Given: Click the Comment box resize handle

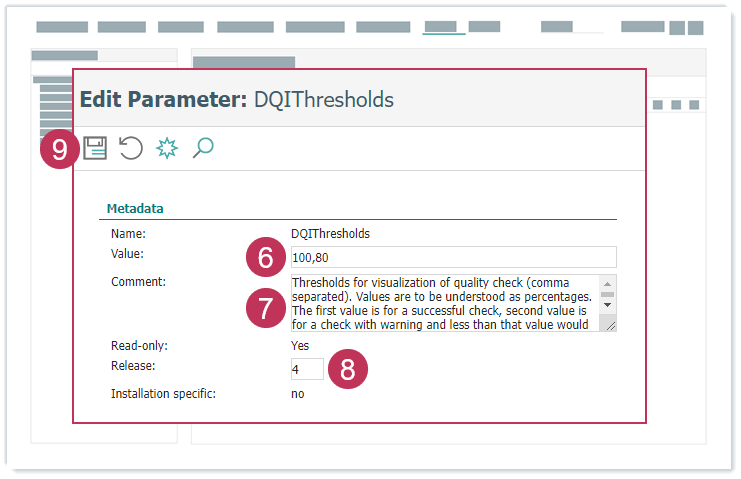Looking at the screenshot, I should tap(610, 325).
